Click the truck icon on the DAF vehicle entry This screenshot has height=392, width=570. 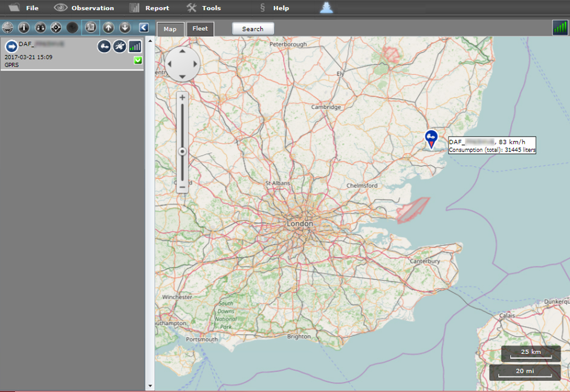104,47
